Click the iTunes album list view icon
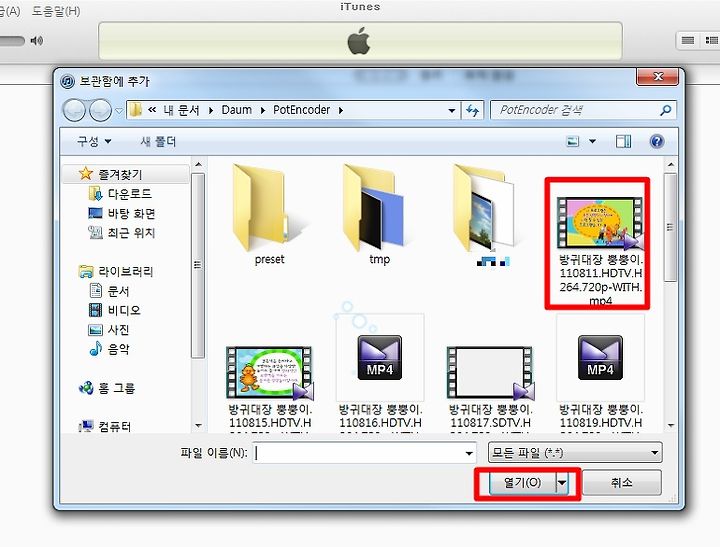The height and width of the screenshot is (547, 720). pyautogui.click(x=710, y=41)
